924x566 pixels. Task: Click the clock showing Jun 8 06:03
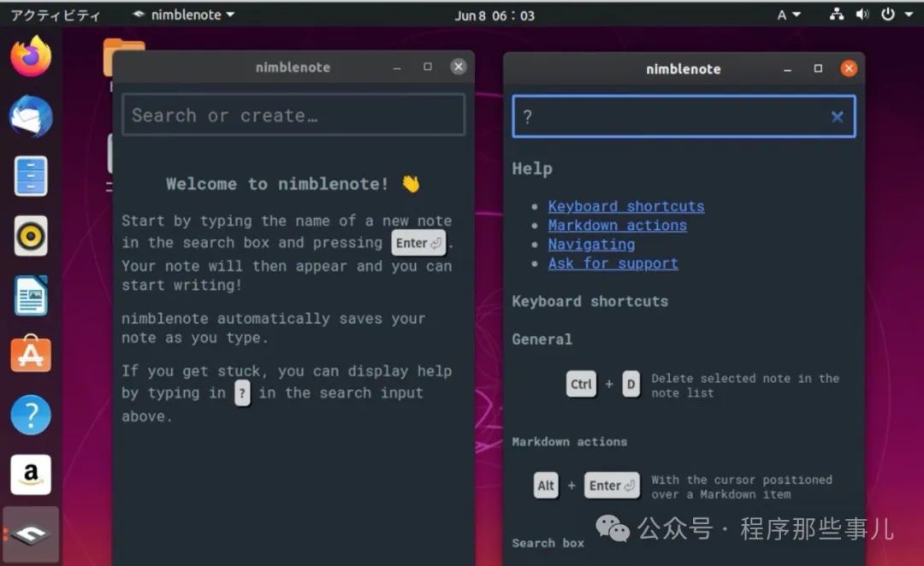pyautogui.click(x=495, y=15)
